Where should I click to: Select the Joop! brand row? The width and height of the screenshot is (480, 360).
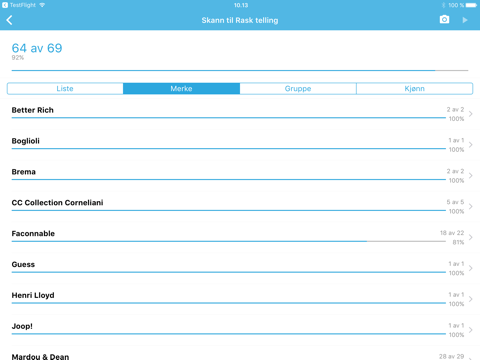coord(240,330)
